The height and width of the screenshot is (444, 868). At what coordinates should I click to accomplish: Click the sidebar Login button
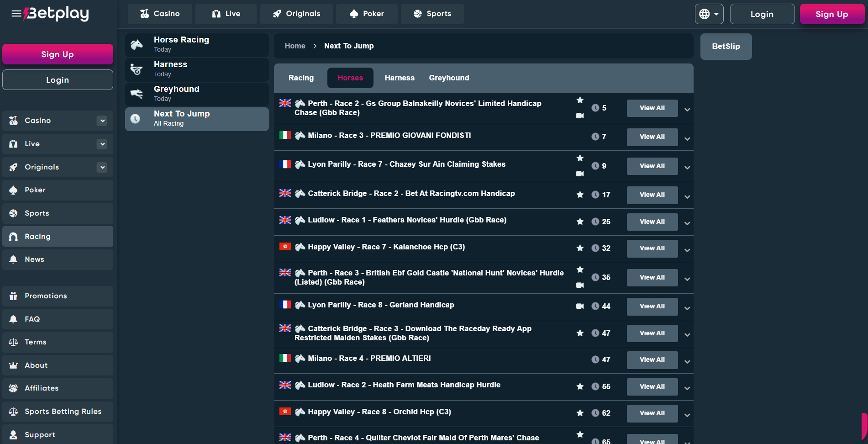coord(58,80)
